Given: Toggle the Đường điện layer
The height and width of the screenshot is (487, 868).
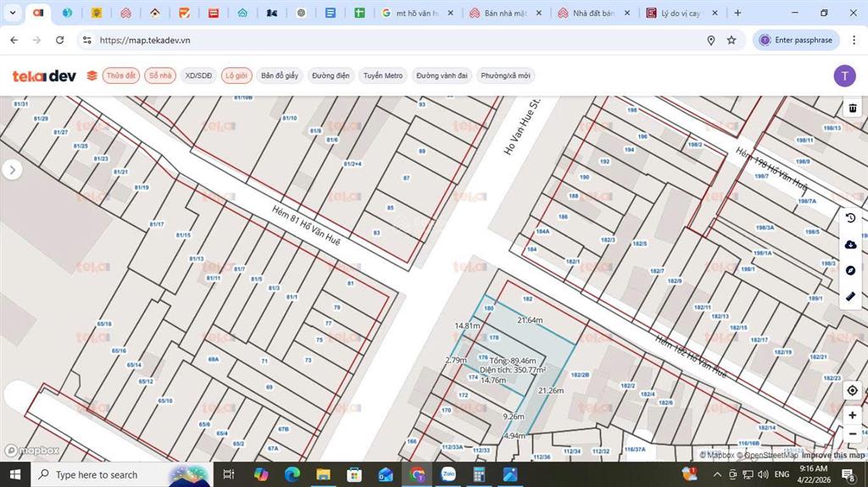Looking at the screenshot, I should tap(331, 75).
